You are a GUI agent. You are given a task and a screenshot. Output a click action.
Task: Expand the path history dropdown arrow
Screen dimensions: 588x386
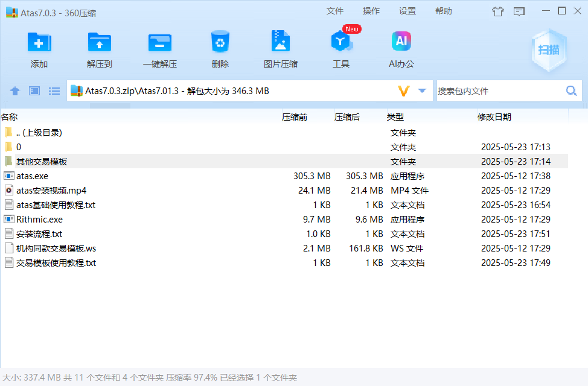coord(422,90)
